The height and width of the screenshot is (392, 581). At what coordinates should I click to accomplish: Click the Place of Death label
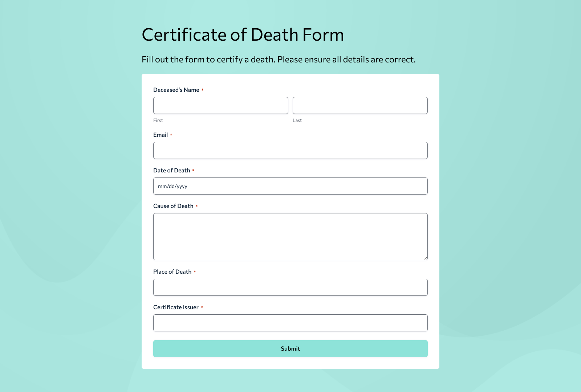[173, 271]
